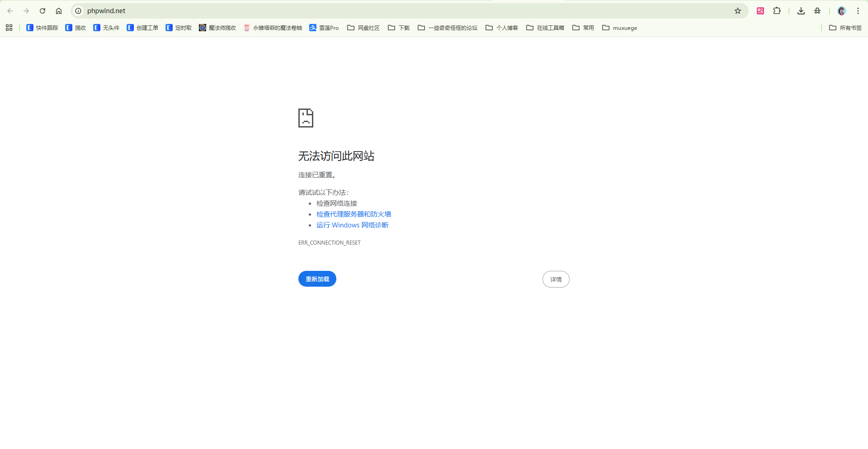Click the 检查代理服务器和防火墙 link

click(354, 214)
